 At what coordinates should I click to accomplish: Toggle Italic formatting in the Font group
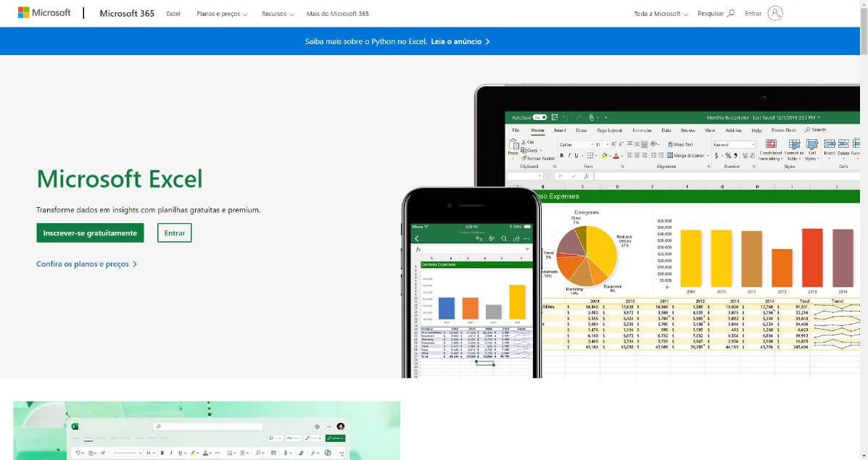point(569,156)
